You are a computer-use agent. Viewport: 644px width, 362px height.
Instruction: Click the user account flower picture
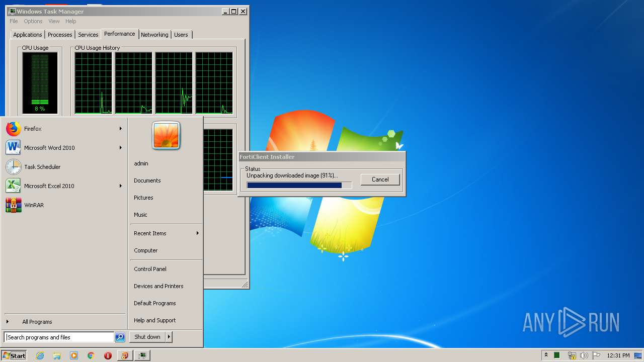click(166, 135)
